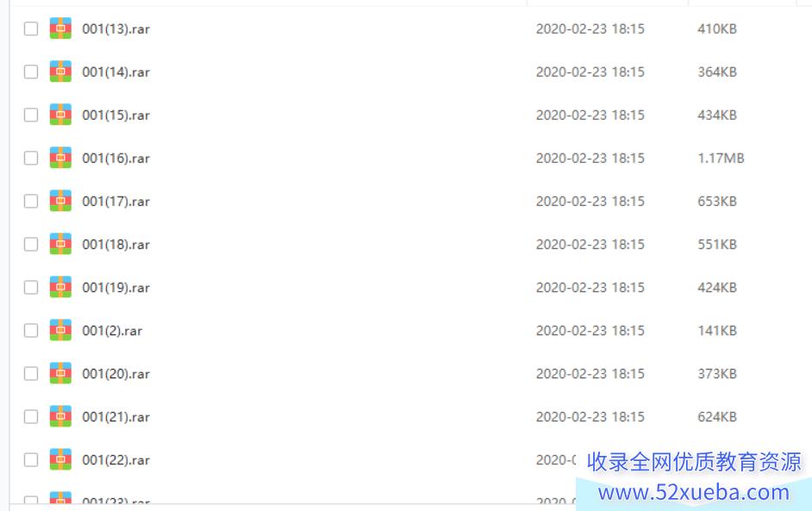812x511 pixels.
Task: Open the file name 001(14).rar
Action: 116,72
